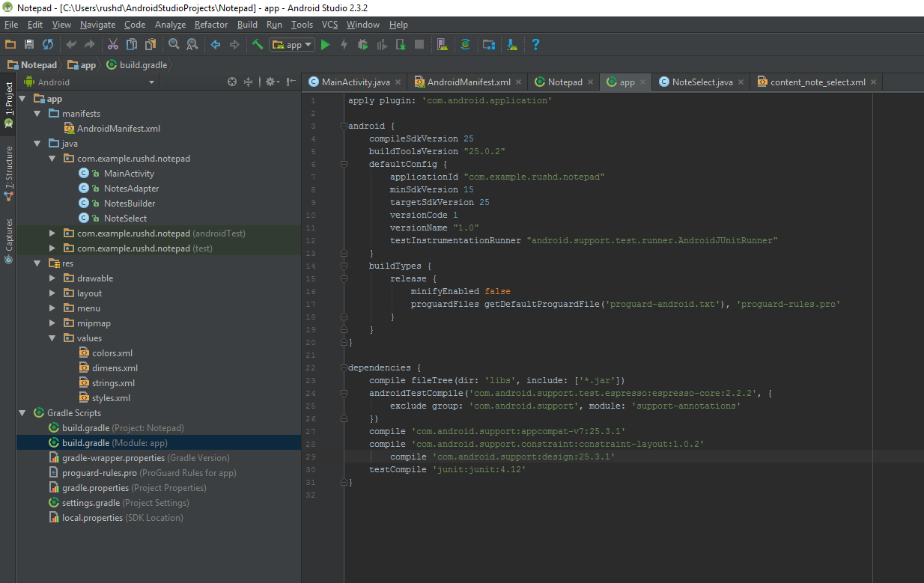Toggle the Captures side panel
924x583 pixels.
pos(8,241)
